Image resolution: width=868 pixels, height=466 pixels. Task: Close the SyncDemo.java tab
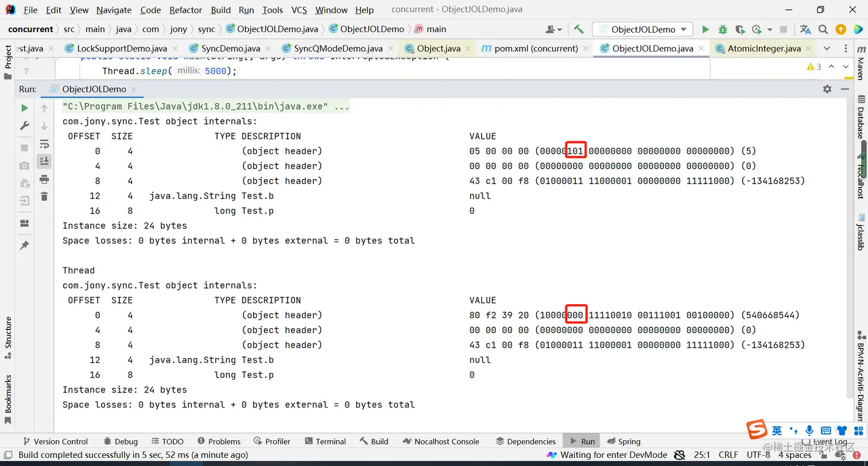[x=269, y=49]
